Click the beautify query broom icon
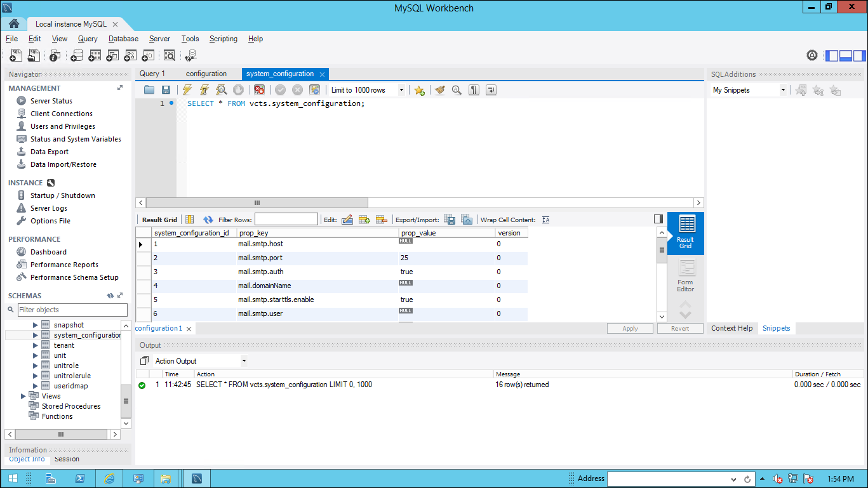Image resolution: width=868 pixels, height=488 pixels. (439, 90)
